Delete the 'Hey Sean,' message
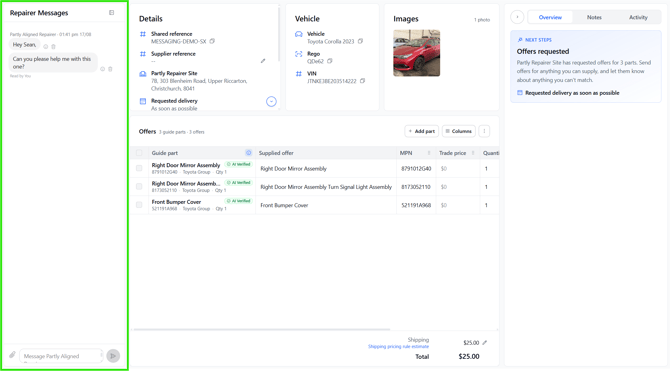This screenshot has width=670, height=371. pyautogui.click(x=53, y=46)
